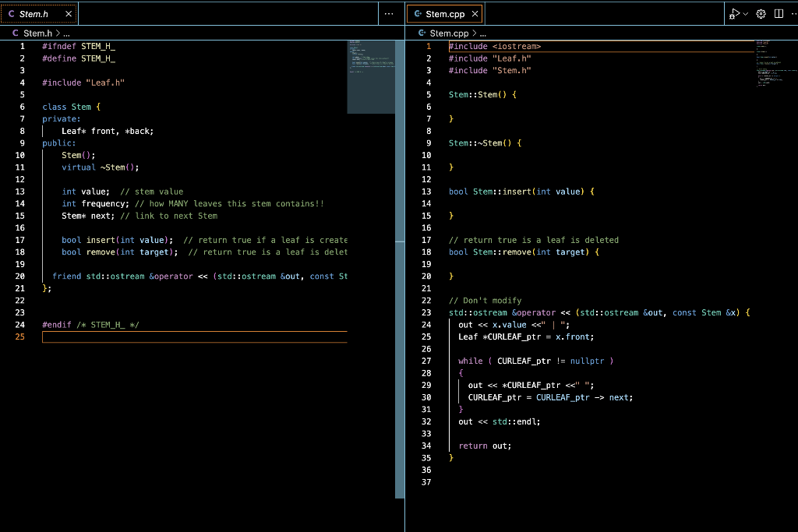Viewport: 798px width, 532px height.
Task: Click the C file icon in Stem.h breadcrumb
Action: 16,33
